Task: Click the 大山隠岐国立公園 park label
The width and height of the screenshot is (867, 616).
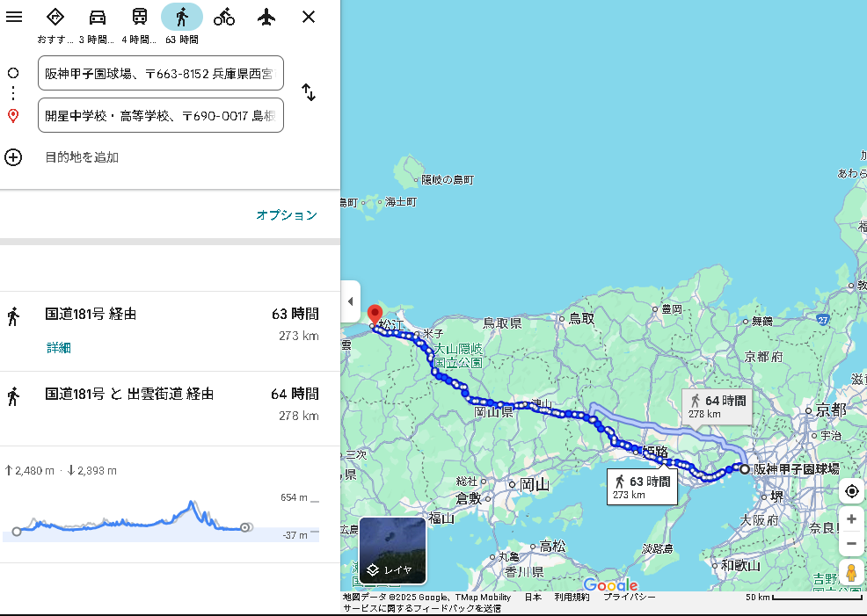Action: click(458, 355)
